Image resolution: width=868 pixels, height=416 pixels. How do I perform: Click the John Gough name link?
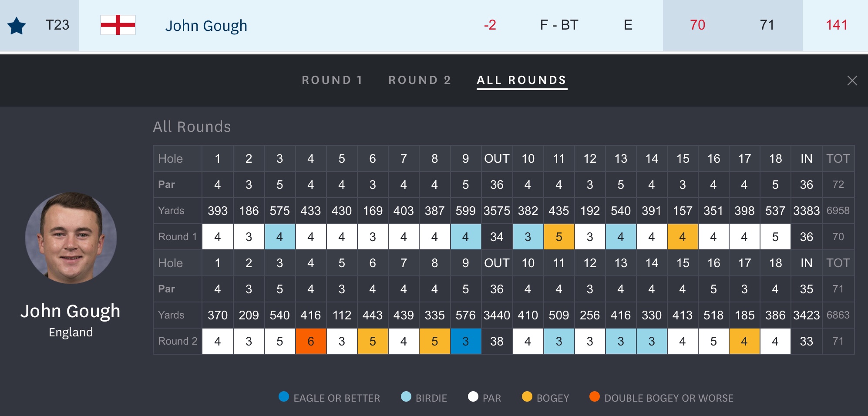[x=206, y=26]
